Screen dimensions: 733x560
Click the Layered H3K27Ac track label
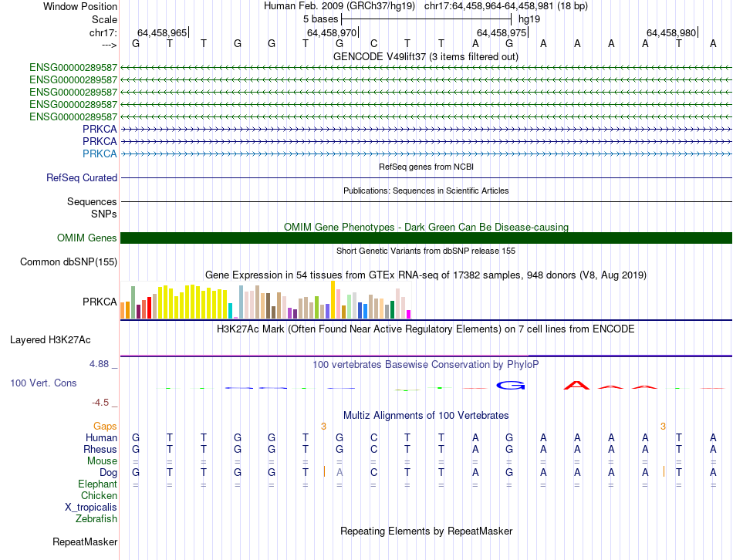pyautogui.click(x=50, y=340)
